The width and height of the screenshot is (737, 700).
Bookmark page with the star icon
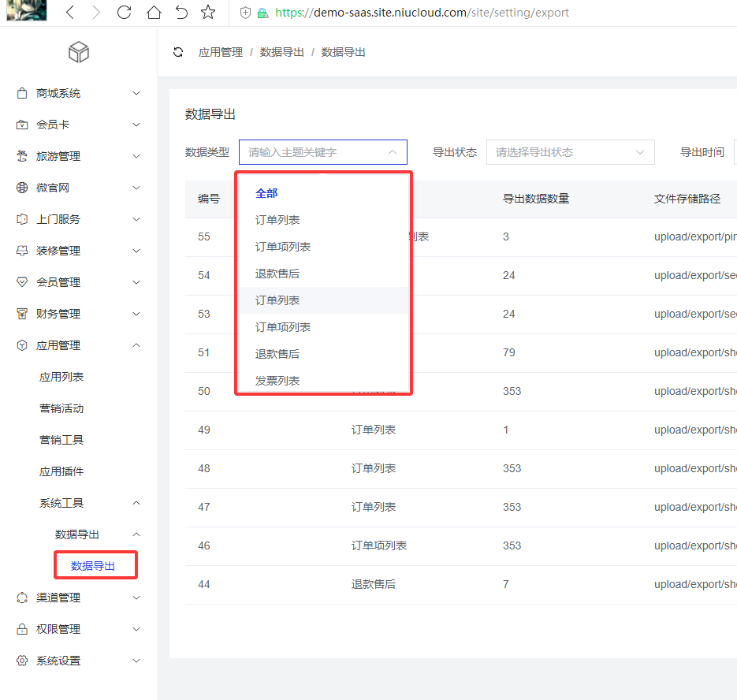pos(208,13)
